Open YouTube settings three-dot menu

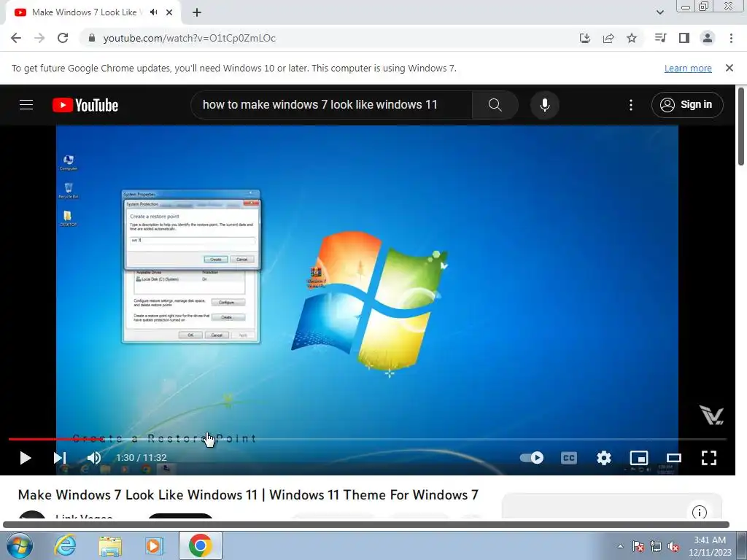pyautogui.click(x=631, y=105)
